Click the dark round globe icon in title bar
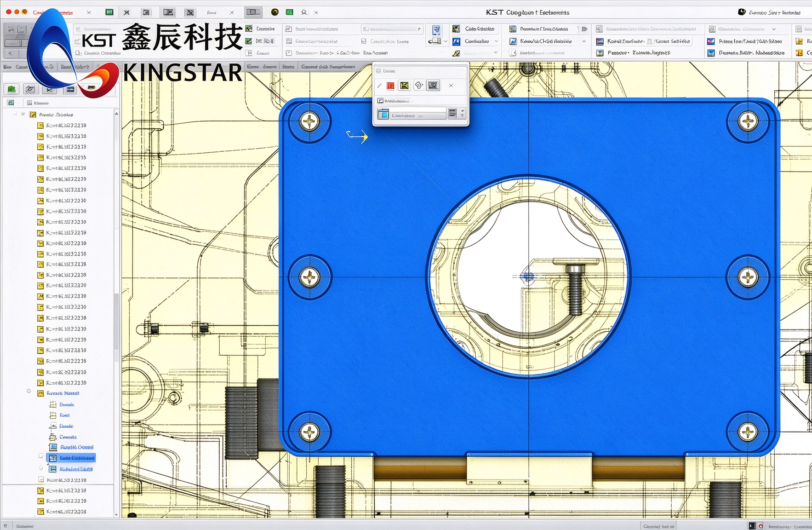 [x=274, y=12]
